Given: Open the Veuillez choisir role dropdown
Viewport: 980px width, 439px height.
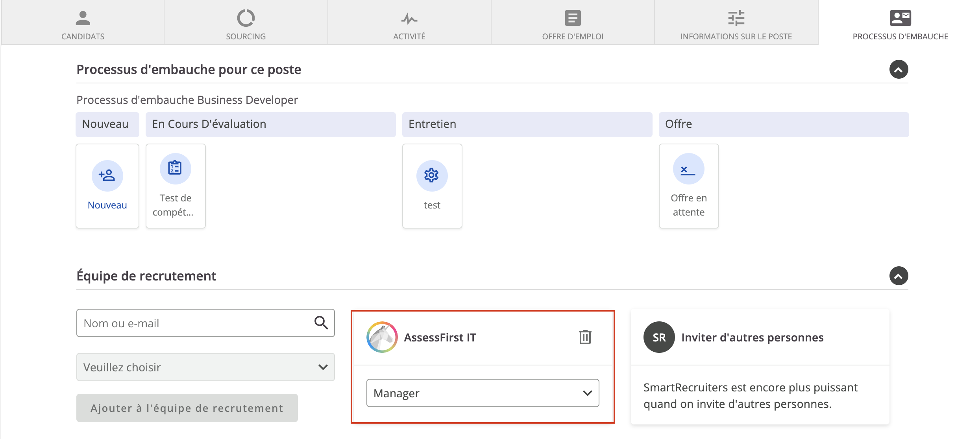Looking at the screenshot, I should [205, 367].
